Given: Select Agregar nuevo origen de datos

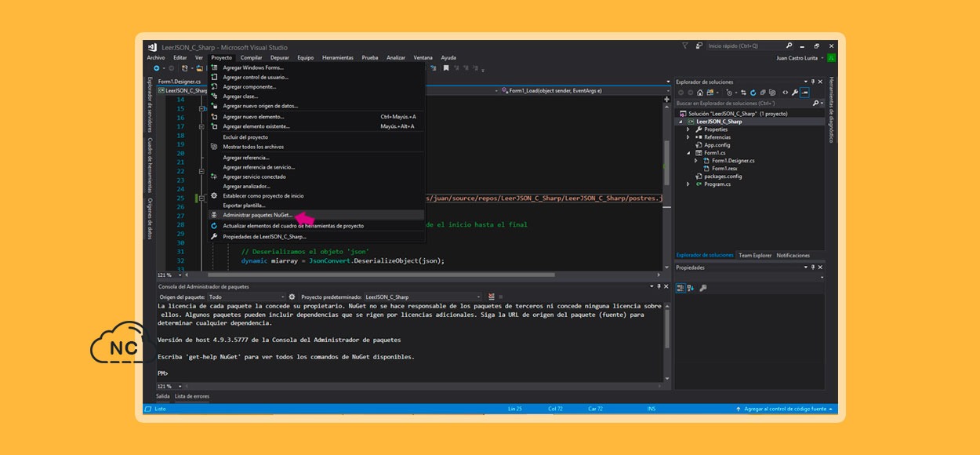Looking at the screenshot, I should tap(316, 106).
